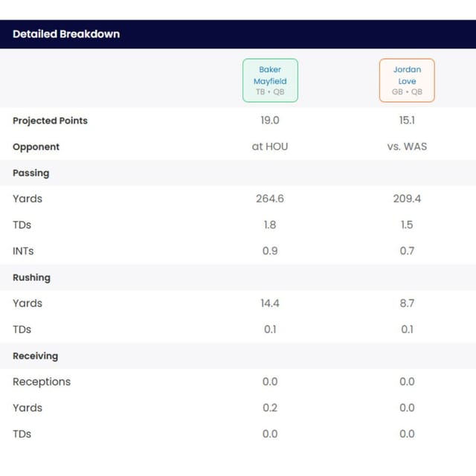The height and width of the screenshot is (476, 476).
Task: Select Jordan Love's projected points 15.1
Action: (407, 120)
